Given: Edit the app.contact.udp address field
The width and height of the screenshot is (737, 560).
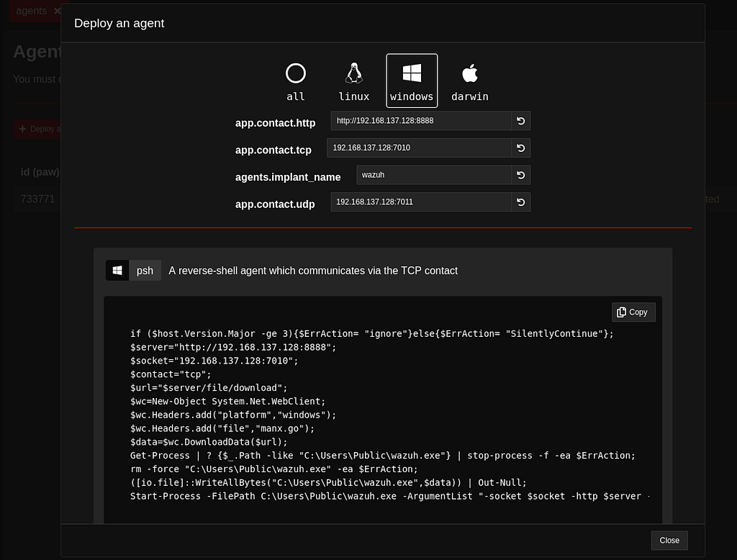Looking at the screenshot, I should pos(421,202).
